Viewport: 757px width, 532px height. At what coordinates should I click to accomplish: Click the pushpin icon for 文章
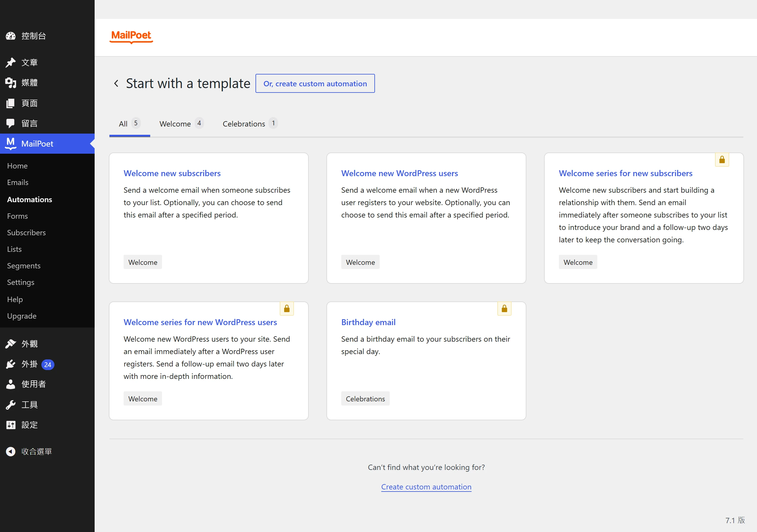pyautogui.click(x=11, y=62)
